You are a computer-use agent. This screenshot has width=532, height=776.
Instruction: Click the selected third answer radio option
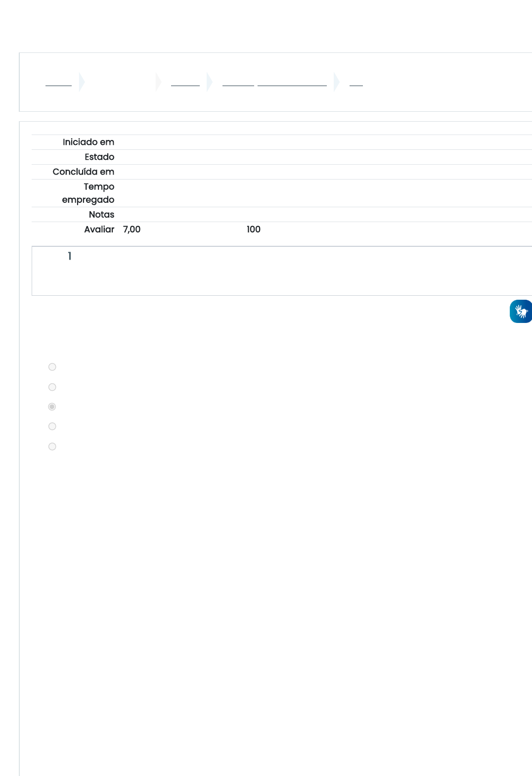[52, 407]
